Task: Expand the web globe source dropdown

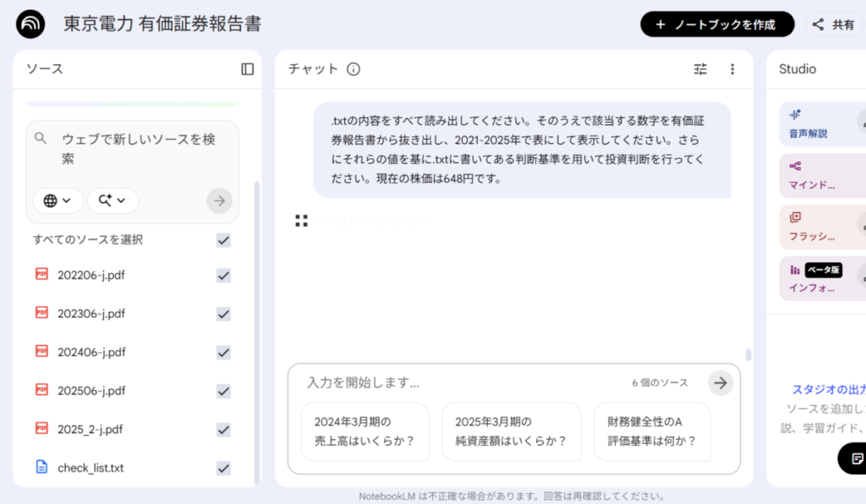Action: tap(58, 200)
